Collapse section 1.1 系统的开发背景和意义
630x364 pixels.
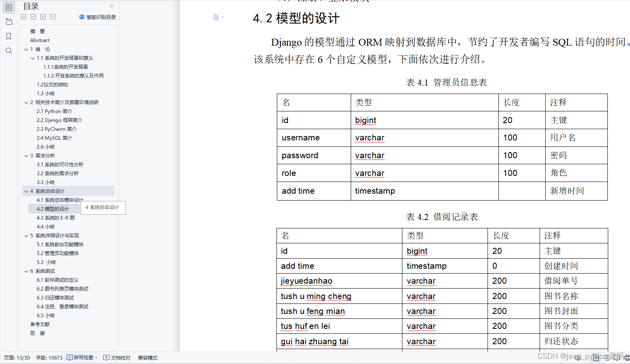(x=33, y=58)
